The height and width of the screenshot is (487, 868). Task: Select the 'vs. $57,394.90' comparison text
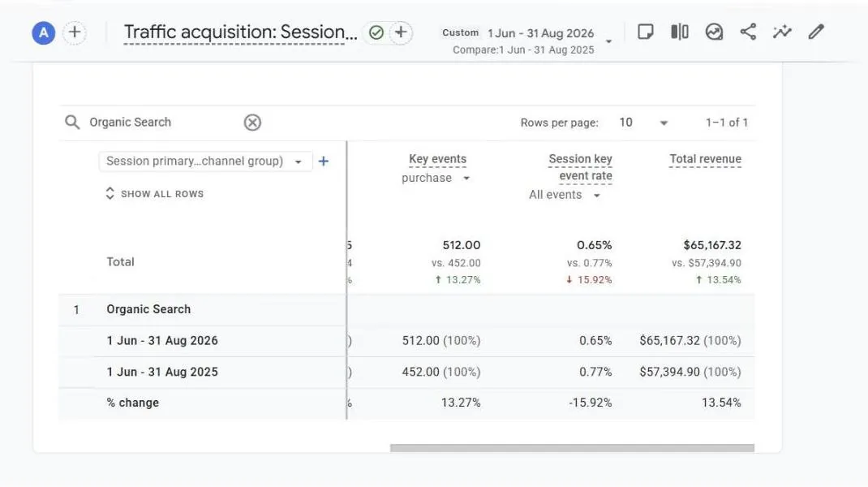pyautogui.click(x=707, y=263)
